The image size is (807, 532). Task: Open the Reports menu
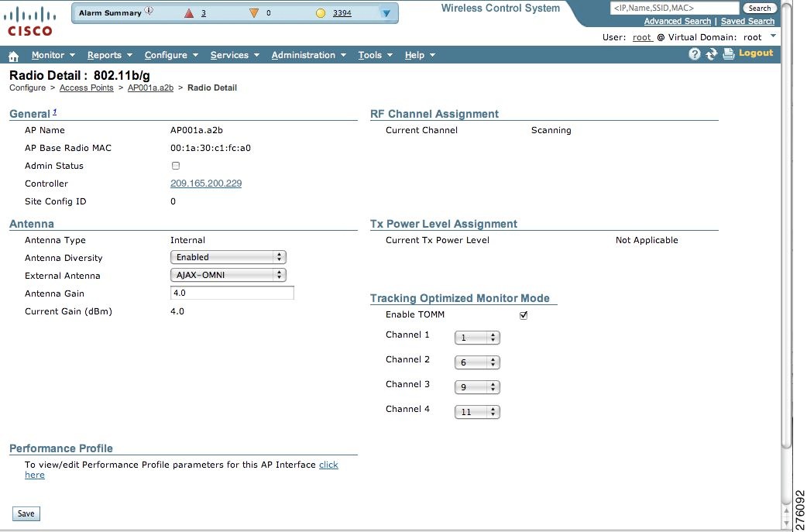pyautogui.click(x=110, y=55)
